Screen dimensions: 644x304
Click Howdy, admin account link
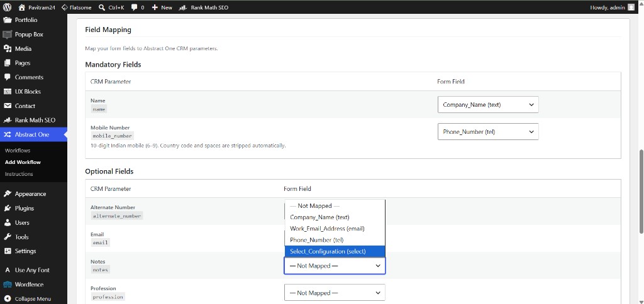608,8
